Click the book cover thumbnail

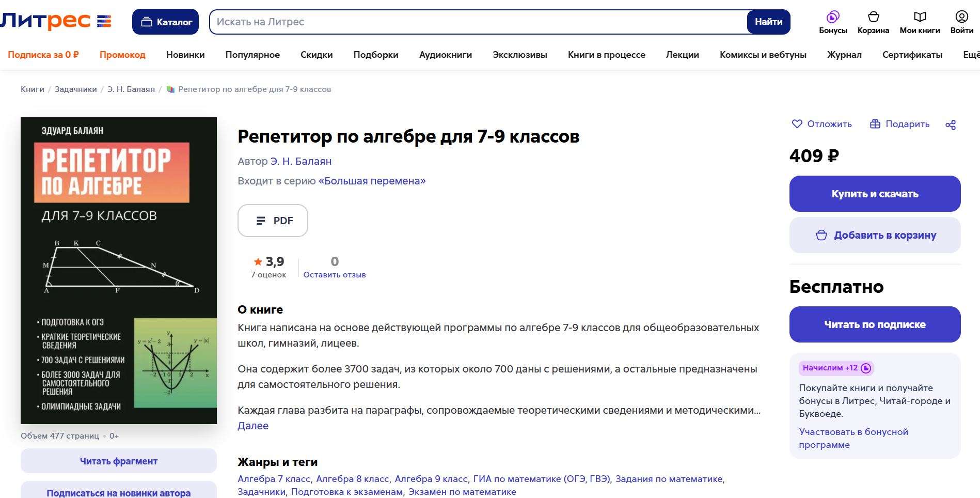(x=119, y=271)
